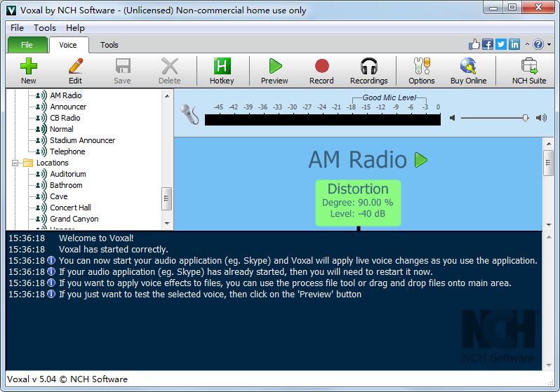Toggle the microphone icon beside level meter
This screenshot has width=560, height=392.
coord(189,114)
